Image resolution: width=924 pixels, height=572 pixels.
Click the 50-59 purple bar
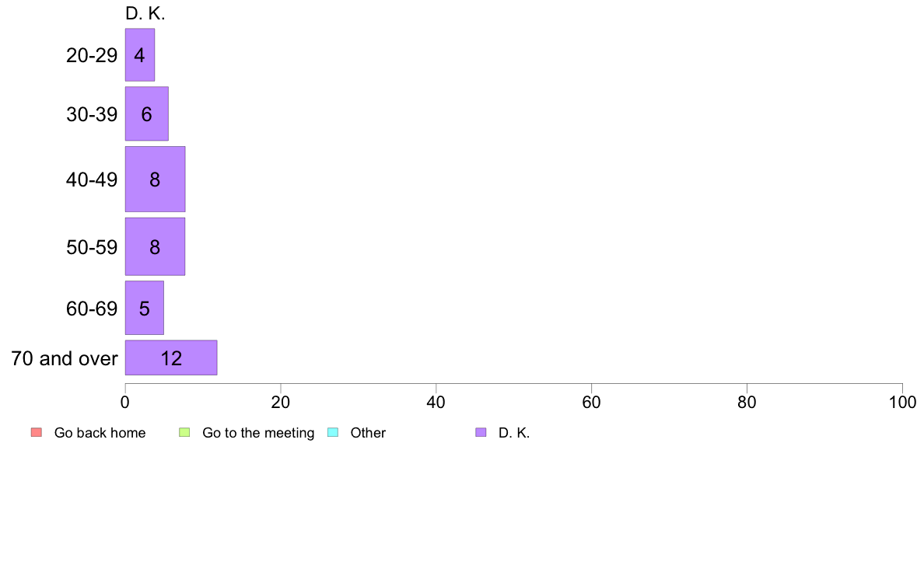pos(155,246)
